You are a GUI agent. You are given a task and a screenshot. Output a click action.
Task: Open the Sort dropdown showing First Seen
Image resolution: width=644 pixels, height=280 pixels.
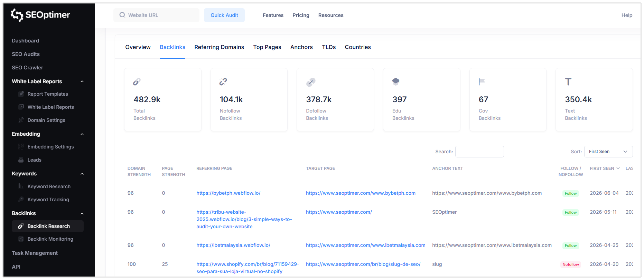[608, 152]
